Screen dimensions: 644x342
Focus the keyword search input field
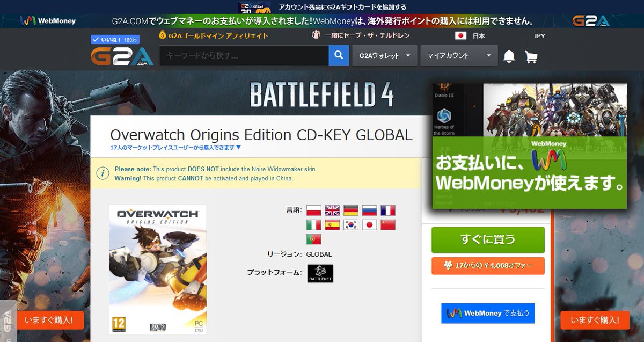(x=244, y=55)
